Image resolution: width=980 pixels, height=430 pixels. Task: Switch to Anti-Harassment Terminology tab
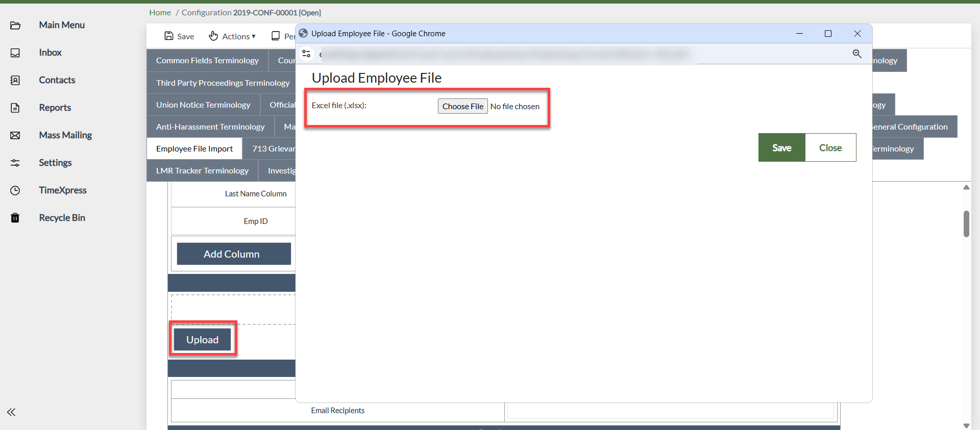(210, 127)
